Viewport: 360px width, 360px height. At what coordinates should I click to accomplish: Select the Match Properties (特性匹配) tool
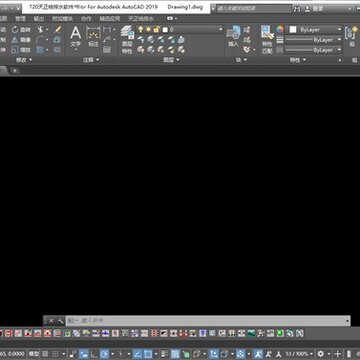coord(267,40)
